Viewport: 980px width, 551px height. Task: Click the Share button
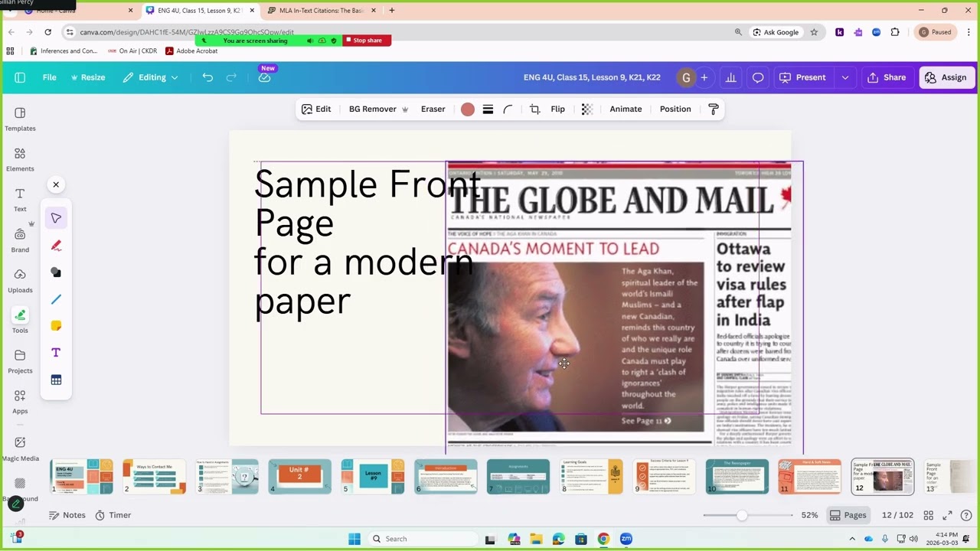pos(887,77)
